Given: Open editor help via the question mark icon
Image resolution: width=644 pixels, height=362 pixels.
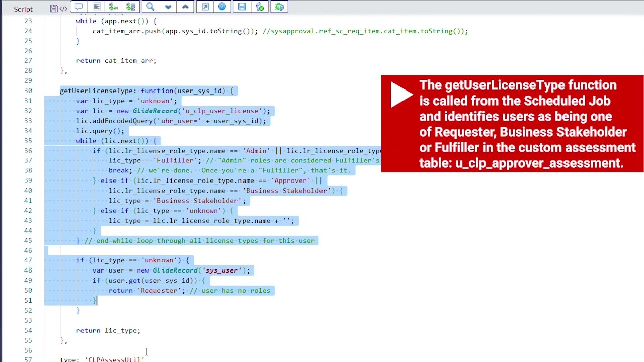Looking at the screenshot, I should pyautogui.click(x=222, y=7).
